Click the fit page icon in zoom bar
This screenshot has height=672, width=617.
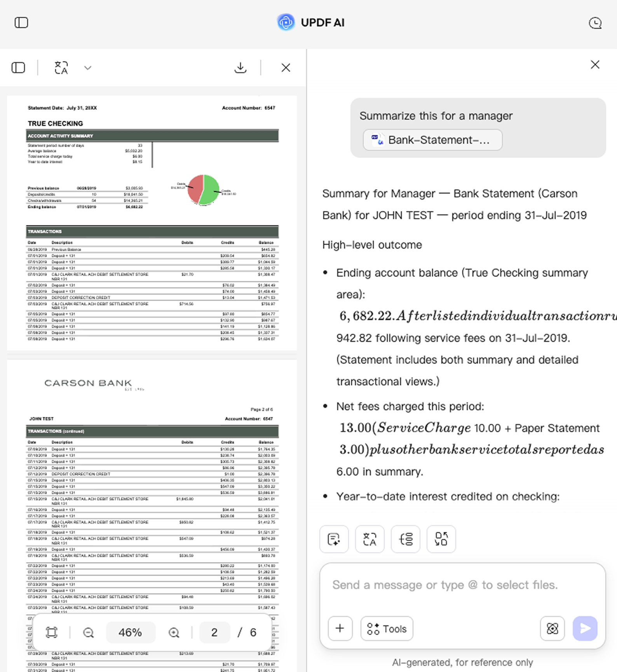52,632
